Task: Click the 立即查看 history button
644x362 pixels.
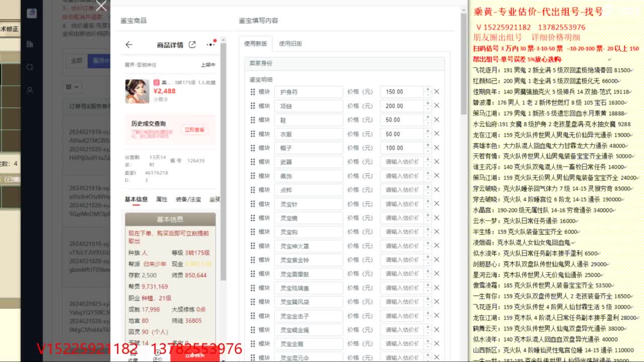Action: point(194,130)
